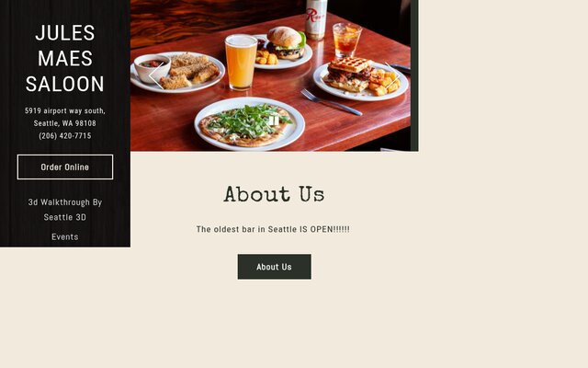Go to the Events page

point(65,237)
